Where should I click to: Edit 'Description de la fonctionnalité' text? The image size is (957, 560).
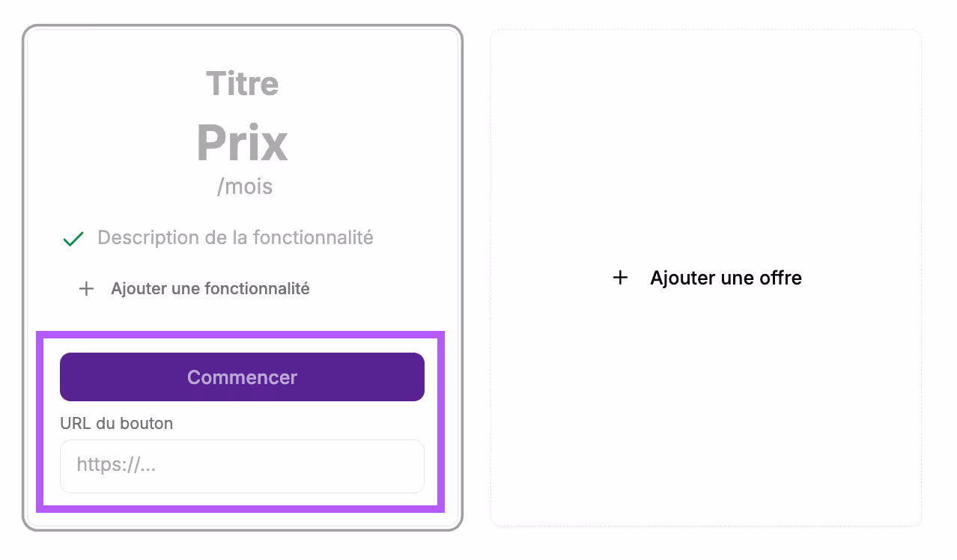pos(234,237)
